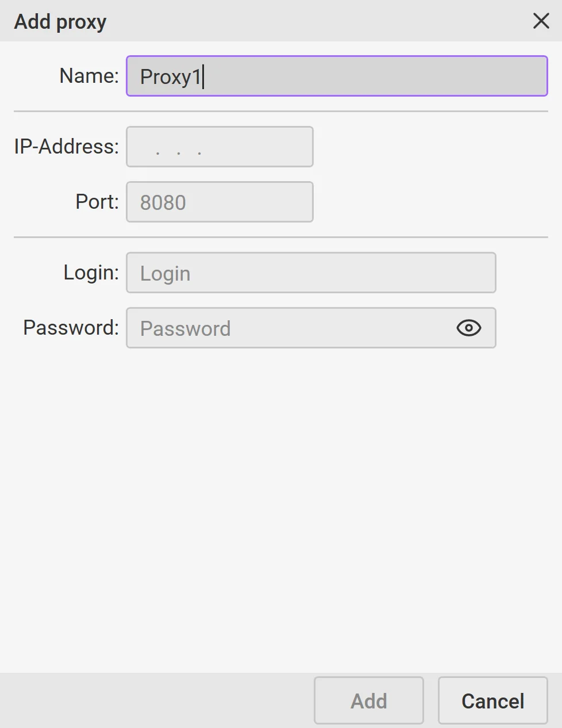This screenshot has width=562, height=728.
Task: Click the footer bar left of Add
Action: click(155, 700)
